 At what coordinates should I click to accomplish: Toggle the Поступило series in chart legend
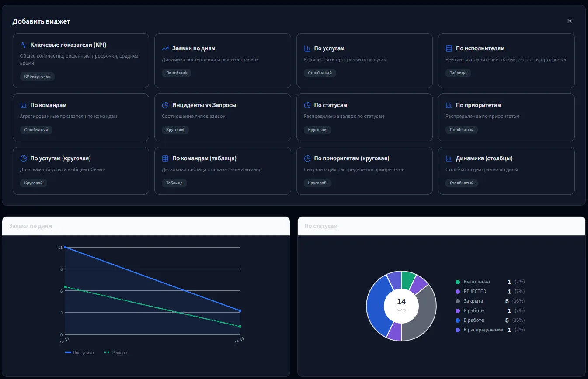[80, 352]
